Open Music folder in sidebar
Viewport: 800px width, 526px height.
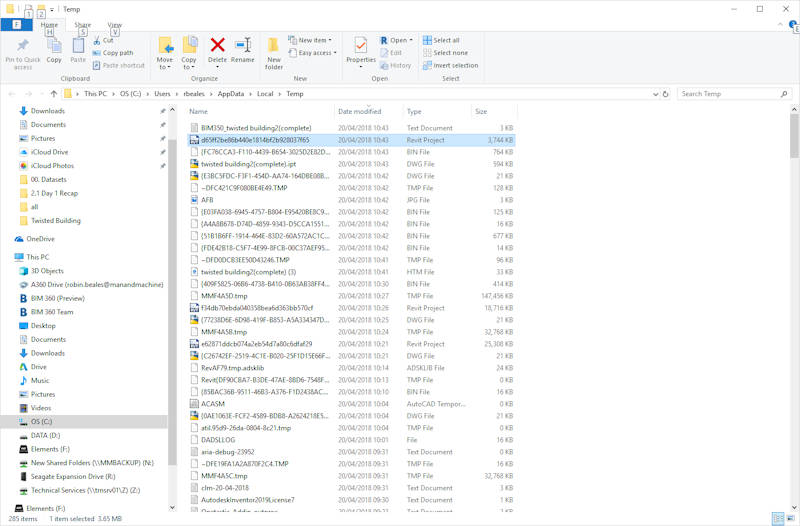tap(40, 381)
